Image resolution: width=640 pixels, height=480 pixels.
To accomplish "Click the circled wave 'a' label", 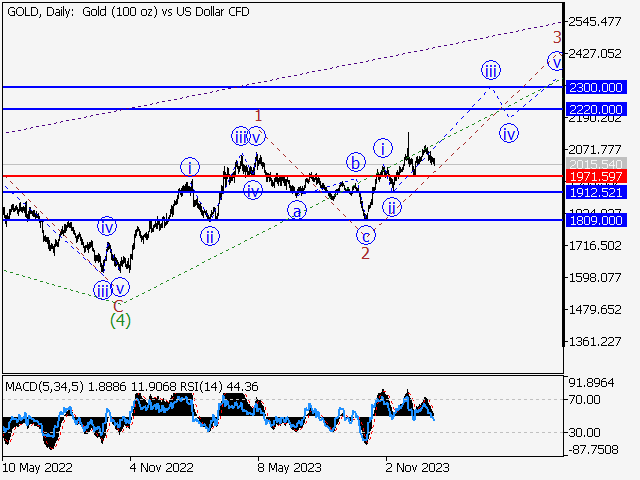I will coord(297,210).
